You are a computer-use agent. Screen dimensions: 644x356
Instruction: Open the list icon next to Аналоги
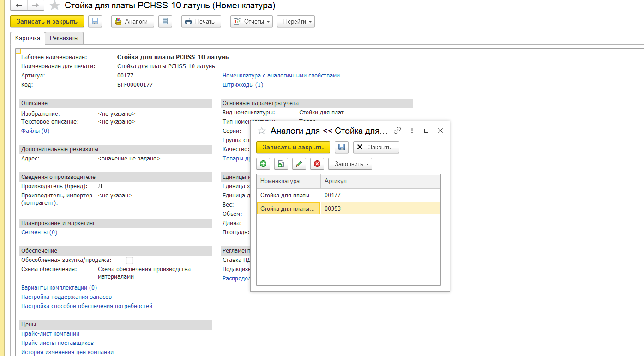click(165, 21)
